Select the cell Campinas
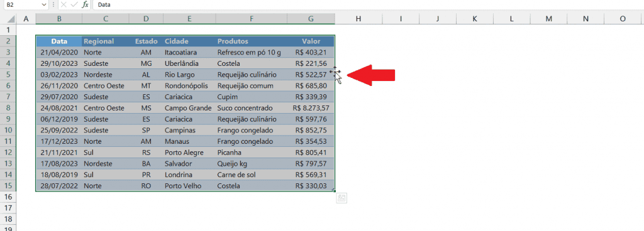This screenshot has width=644, height=231. pos(189,130)
